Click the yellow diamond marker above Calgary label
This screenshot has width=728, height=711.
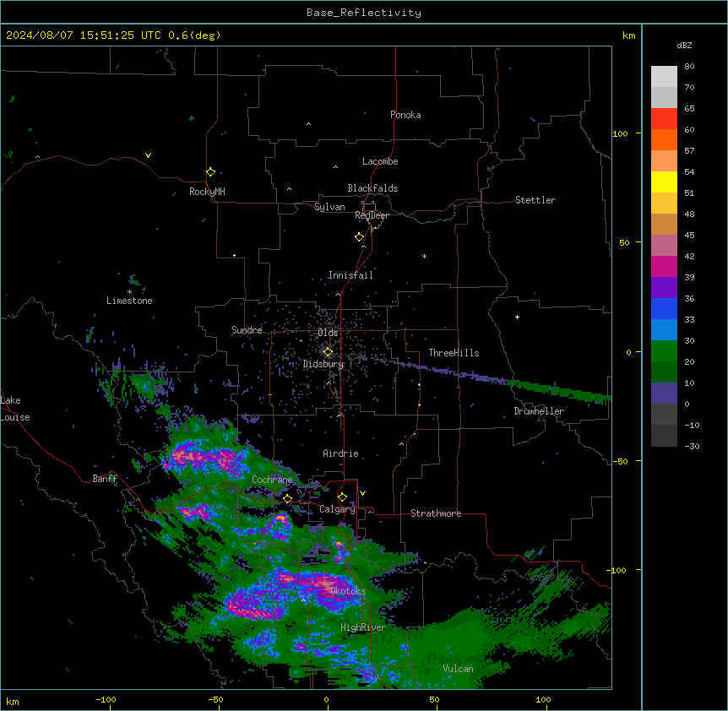click(x=342, y=497)
